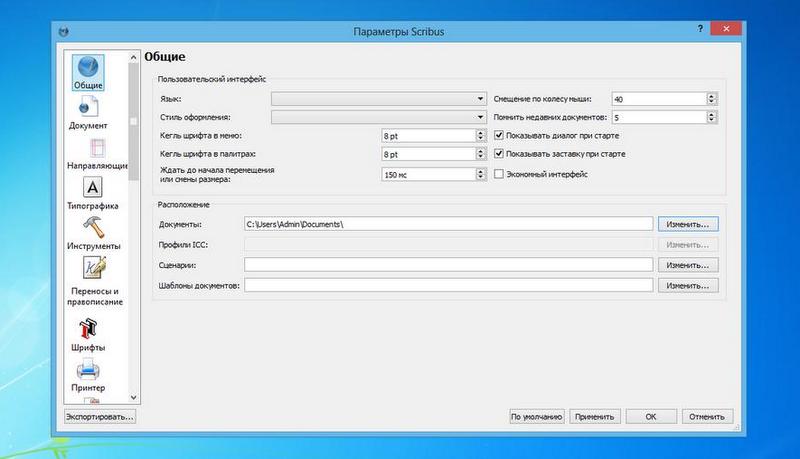The width and height of the screenshot is (800, 459).
Task: Close the Параметры Scribus dialog
Action: (727, 29)
